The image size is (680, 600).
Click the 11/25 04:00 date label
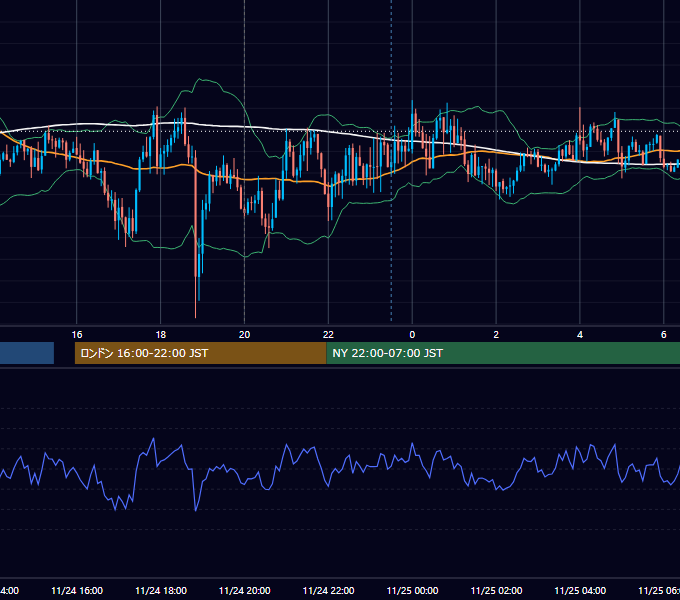coord(580,590)
